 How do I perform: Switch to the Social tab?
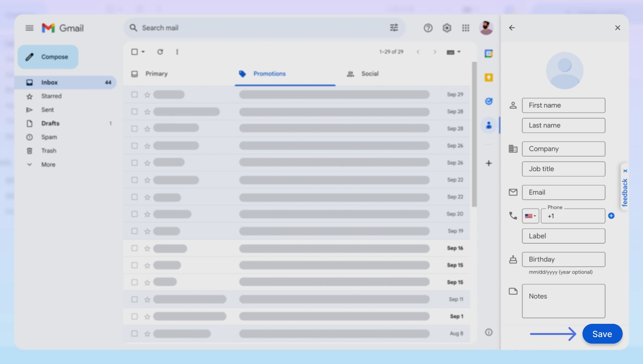point(369,74)
